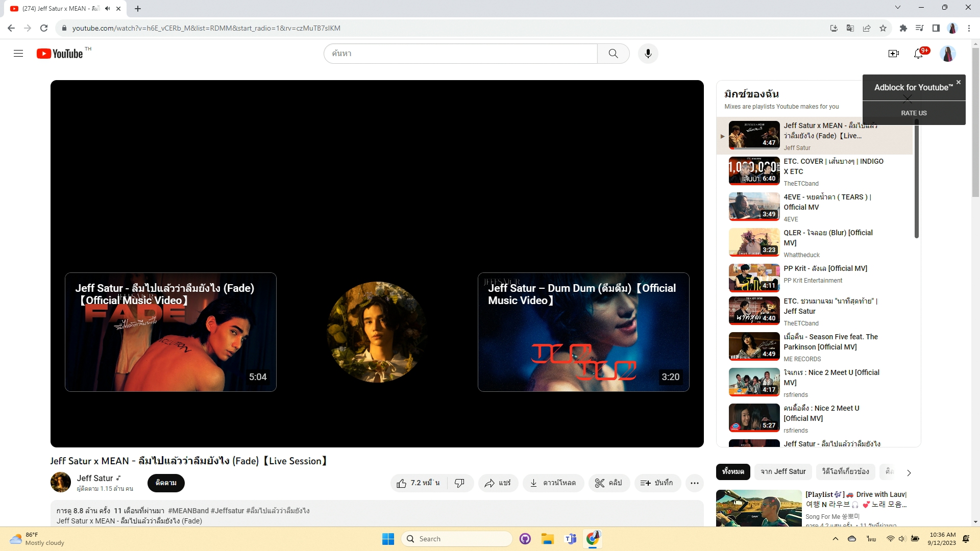Open Chrome three-dot menu
The width and height of the screenshot is (980, 551).
(x=969, y=28)
